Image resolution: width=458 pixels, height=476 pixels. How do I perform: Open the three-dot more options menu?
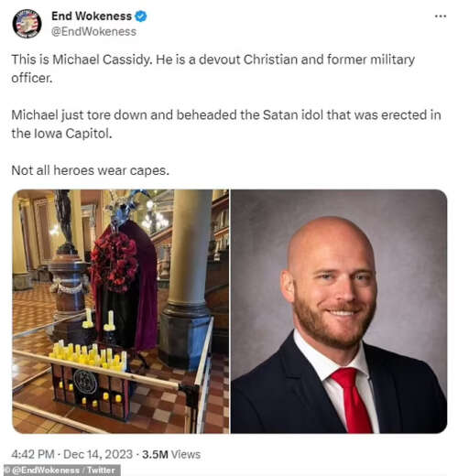click(441, 16)
